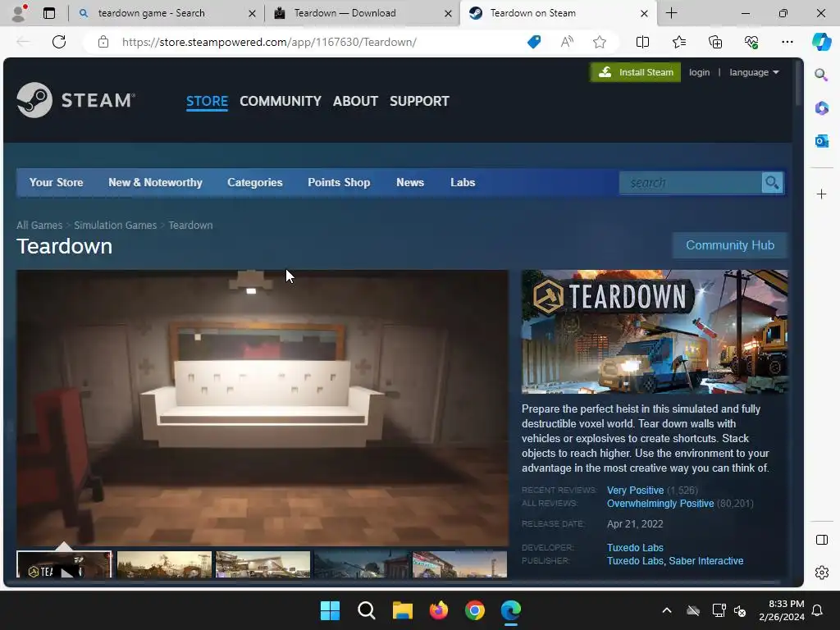Select the fifth screenshot thumbnail
Viewport: 840px width, 630px height.
click(x=459, y=564)
